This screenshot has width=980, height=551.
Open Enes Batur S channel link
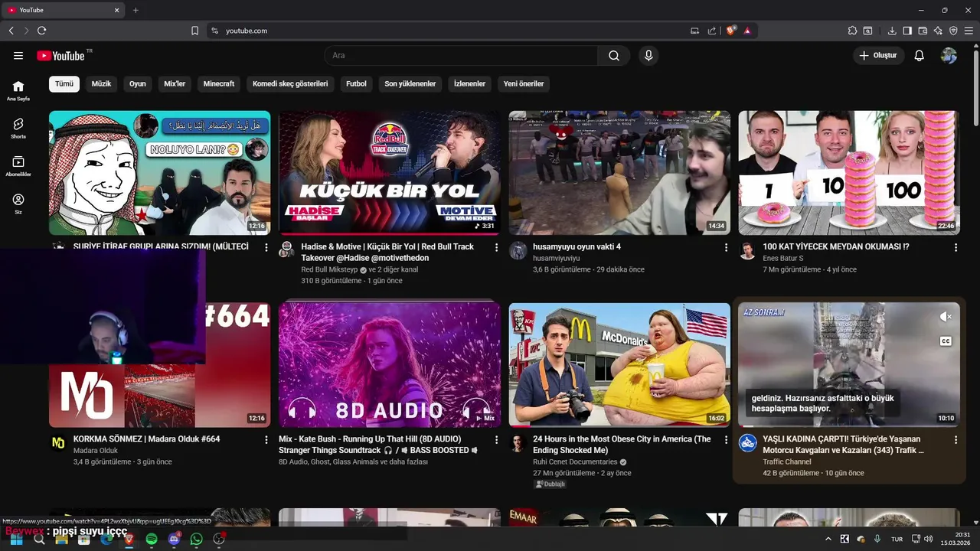(x=783, y=258)
